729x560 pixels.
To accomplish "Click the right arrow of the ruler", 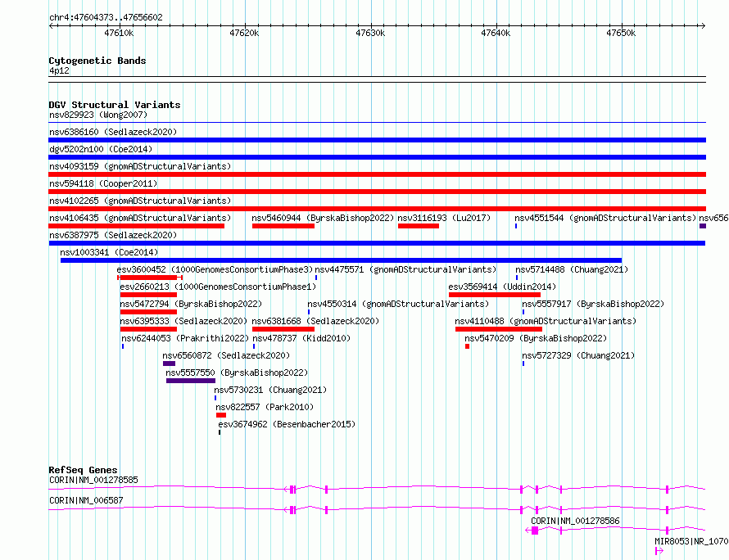I will click(x=703, y=26).
